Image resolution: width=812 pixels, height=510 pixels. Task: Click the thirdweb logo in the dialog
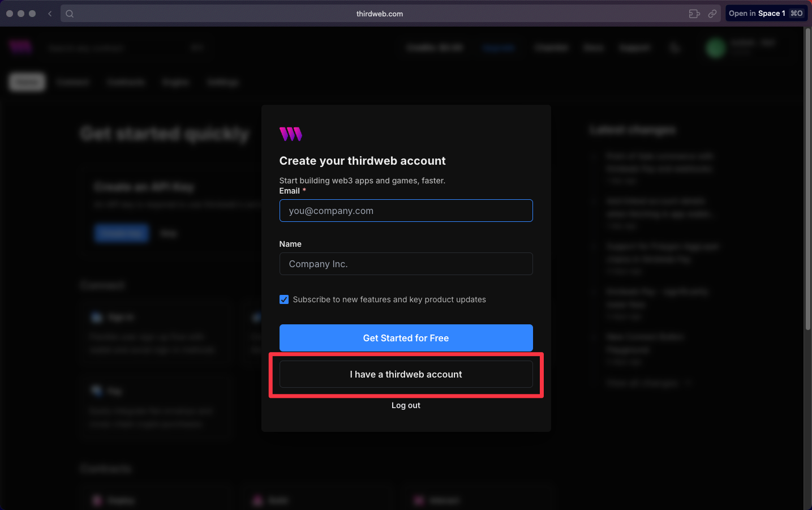point(291,134)
